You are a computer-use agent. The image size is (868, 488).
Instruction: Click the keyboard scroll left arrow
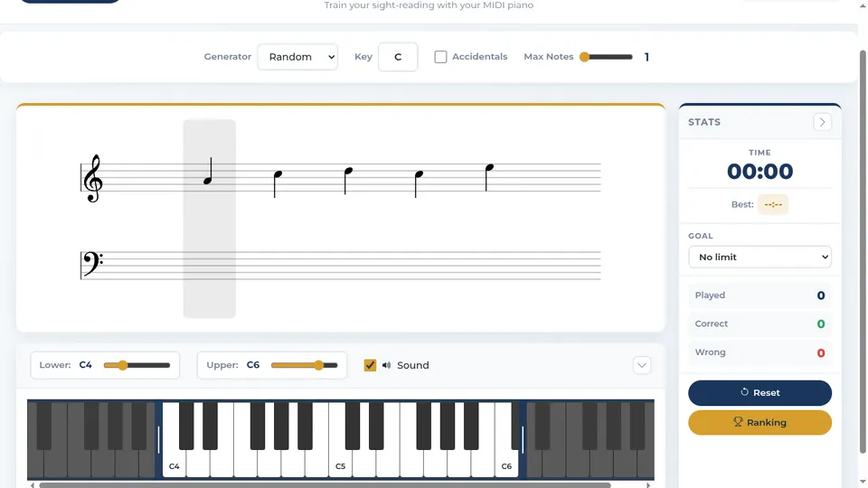coord(33,485)
